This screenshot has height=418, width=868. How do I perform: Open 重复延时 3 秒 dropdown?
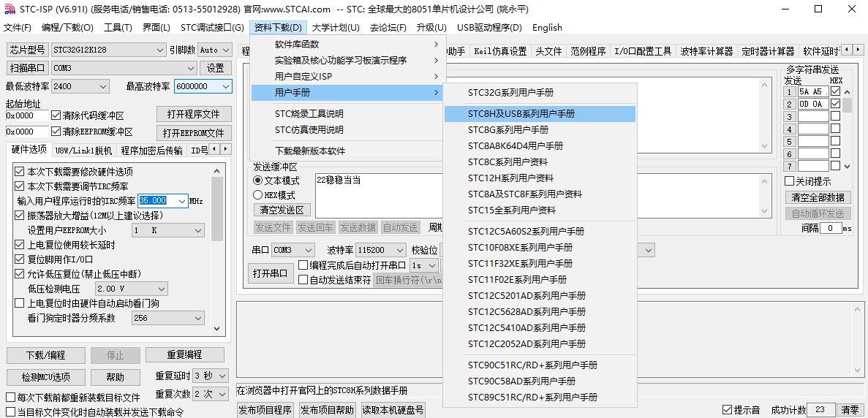point(211,376)
